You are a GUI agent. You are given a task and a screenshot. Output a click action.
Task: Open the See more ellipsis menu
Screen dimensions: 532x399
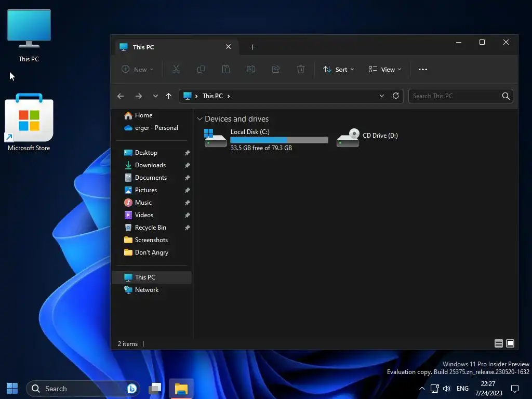coord(423,69)
